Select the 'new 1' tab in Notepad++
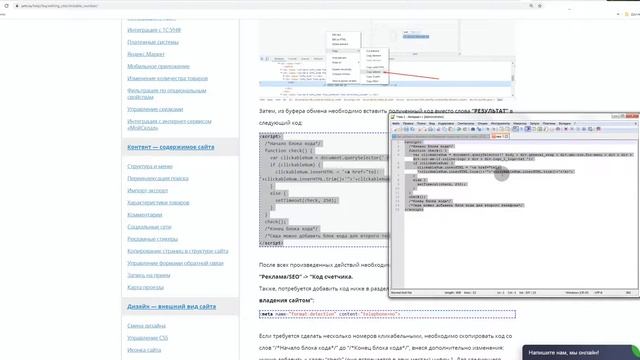The height and width of the screenshot is (360, 640). (x=500, y=136)
